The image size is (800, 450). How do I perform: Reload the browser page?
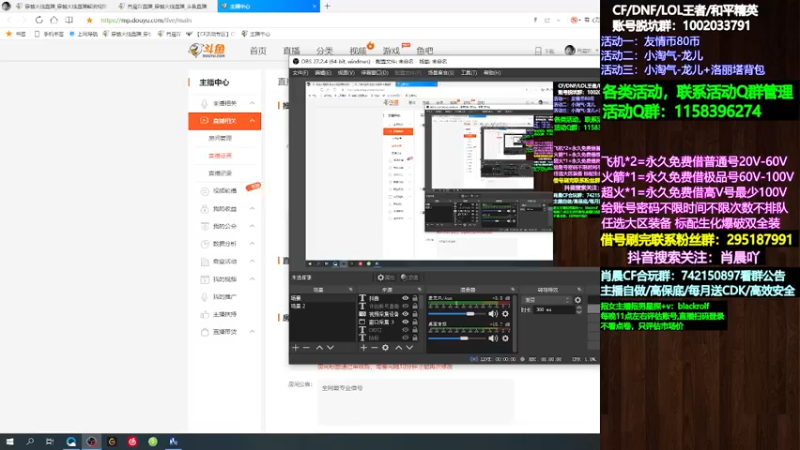(x=39, y=20)
